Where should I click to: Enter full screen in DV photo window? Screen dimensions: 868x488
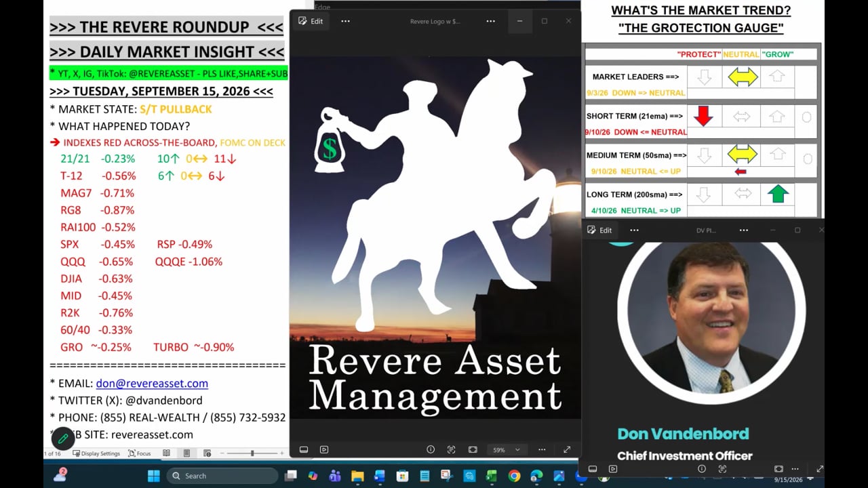(x=819, y=468)
